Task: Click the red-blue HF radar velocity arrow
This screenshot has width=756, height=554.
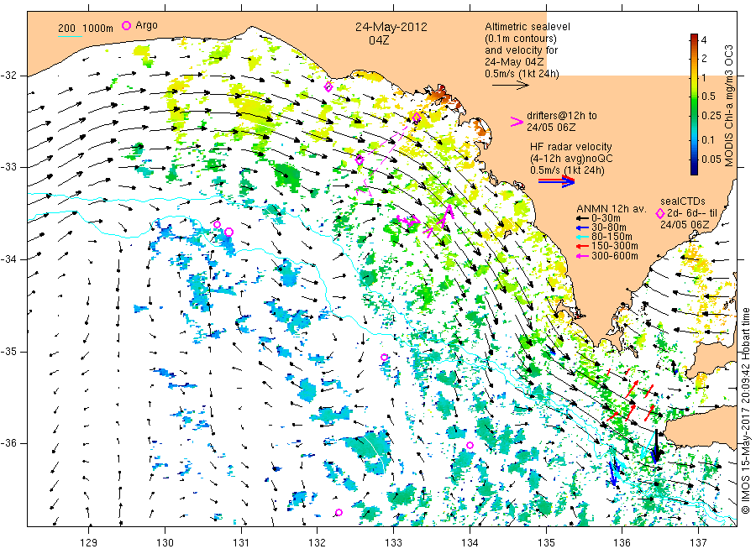Action: coord(556,180)
